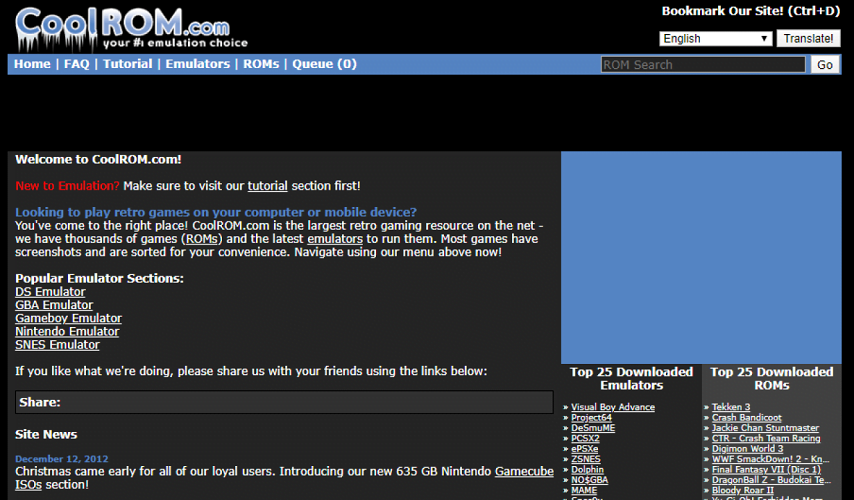Open the FAQ page

(x=77, y=64)
